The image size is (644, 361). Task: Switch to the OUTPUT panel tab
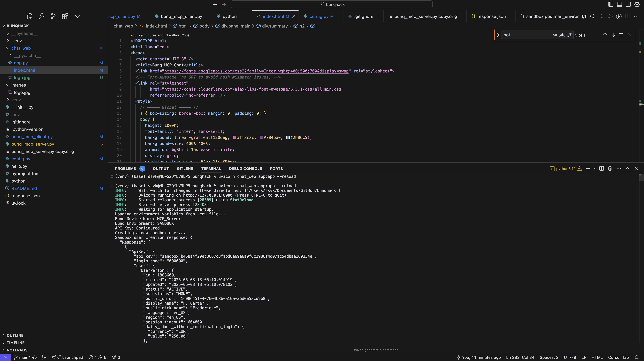[x=161, y=168]
